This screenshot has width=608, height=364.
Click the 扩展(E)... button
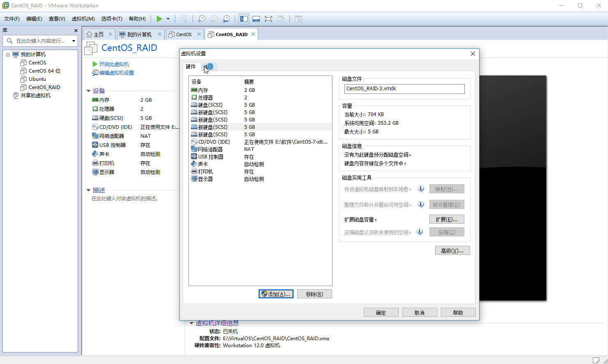[x=447, y=220]
